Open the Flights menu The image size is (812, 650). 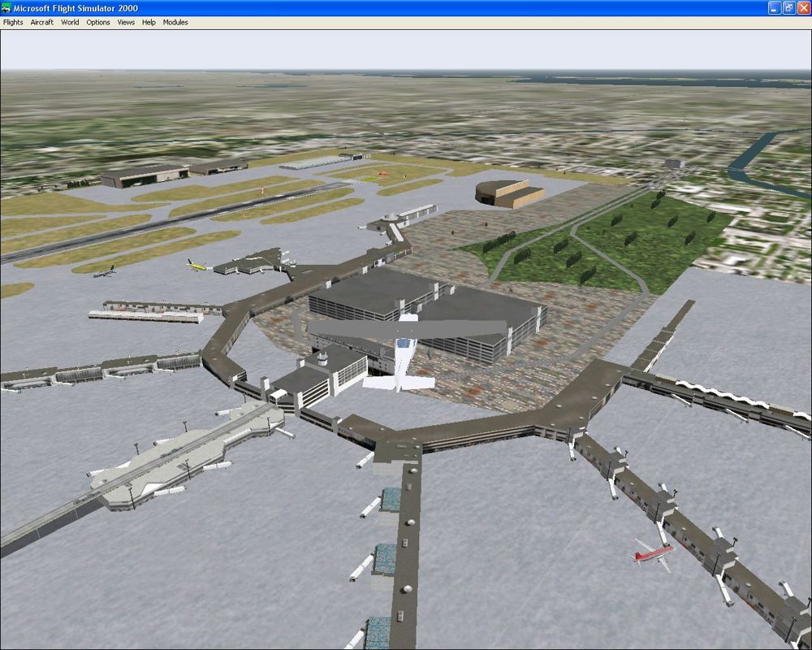(13, 22)
